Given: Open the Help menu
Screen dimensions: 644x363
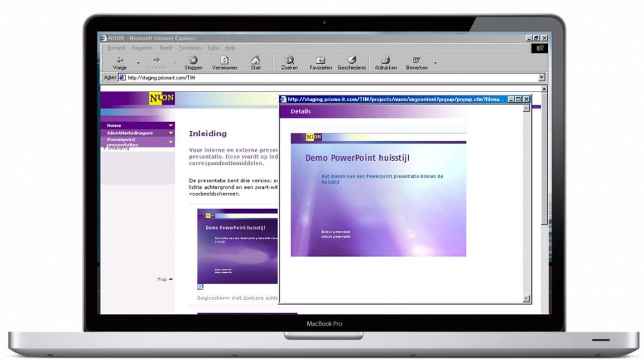Looking at the screenshot, I should [x=230, y=48].
